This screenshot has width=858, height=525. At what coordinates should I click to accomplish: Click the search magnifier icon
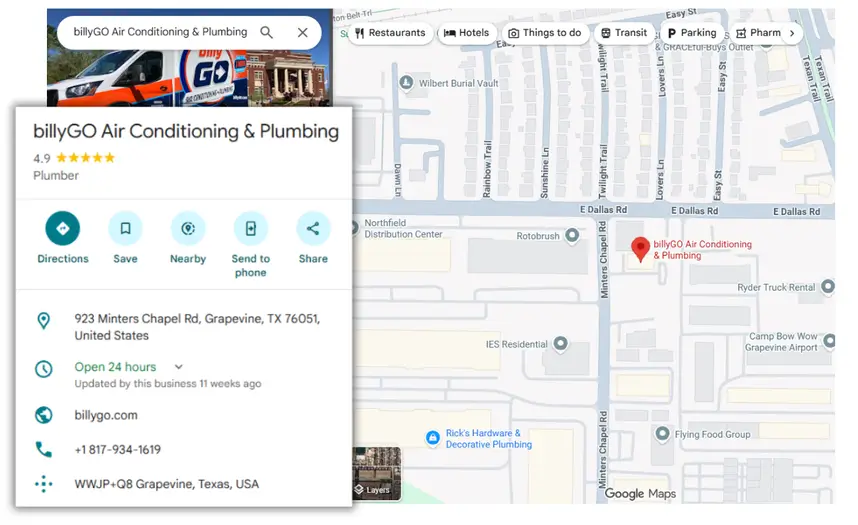(x=266, y=32)
